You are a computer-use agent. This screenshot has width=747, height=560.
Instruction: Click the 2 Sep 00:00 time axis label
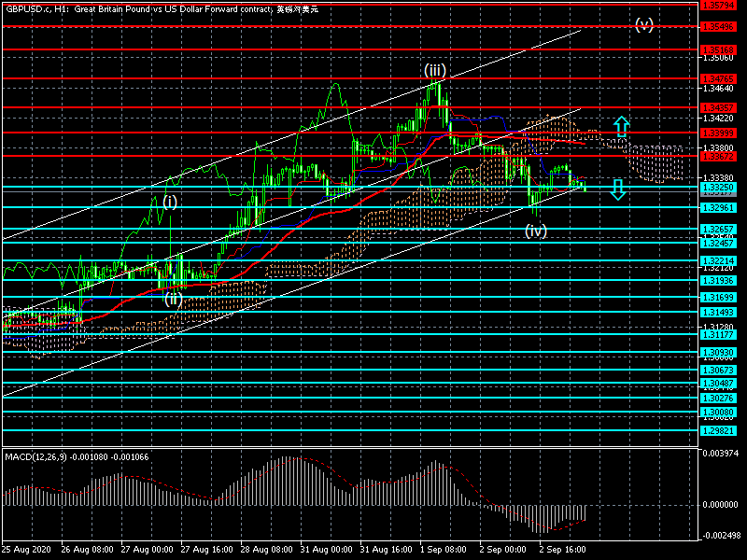pyautogui.click(x=503, y=550)
